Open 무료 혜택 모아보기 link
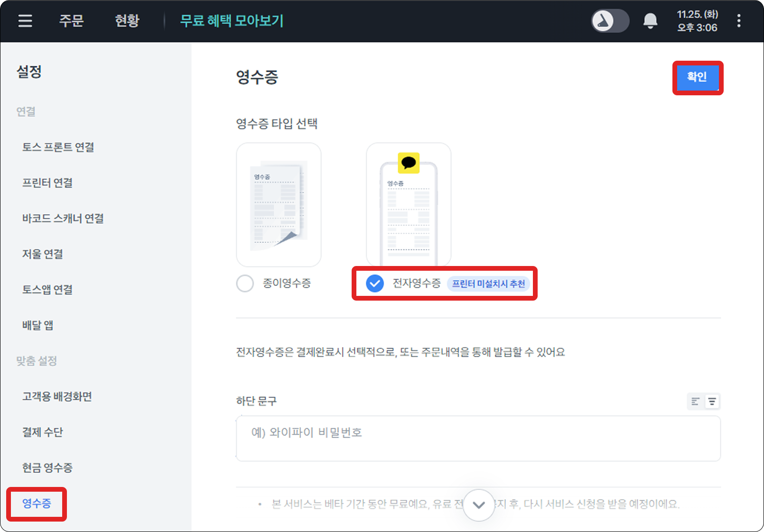This screenshot has height=532, width=764. 232,21
